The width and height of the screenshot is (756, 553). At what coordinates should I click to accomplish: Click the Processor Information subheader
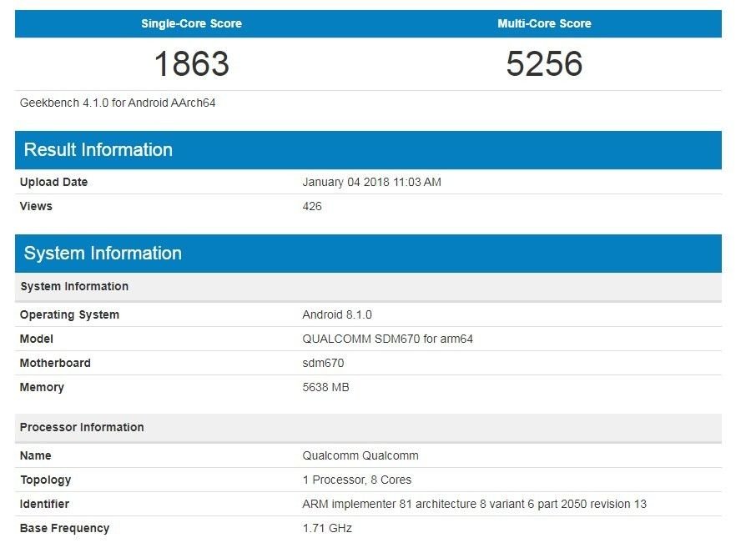[368, 428]
